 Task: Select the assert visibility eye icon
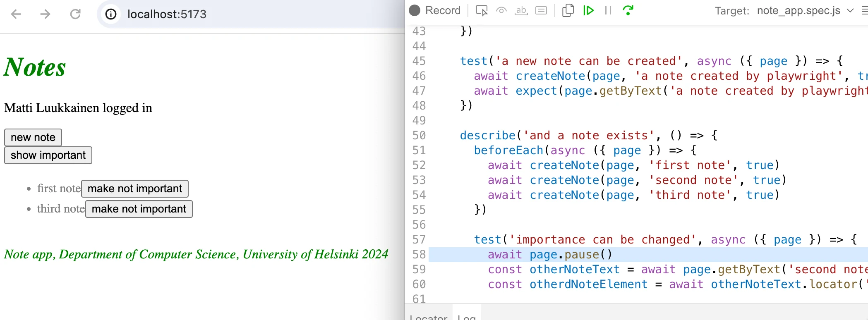(501, 10)
